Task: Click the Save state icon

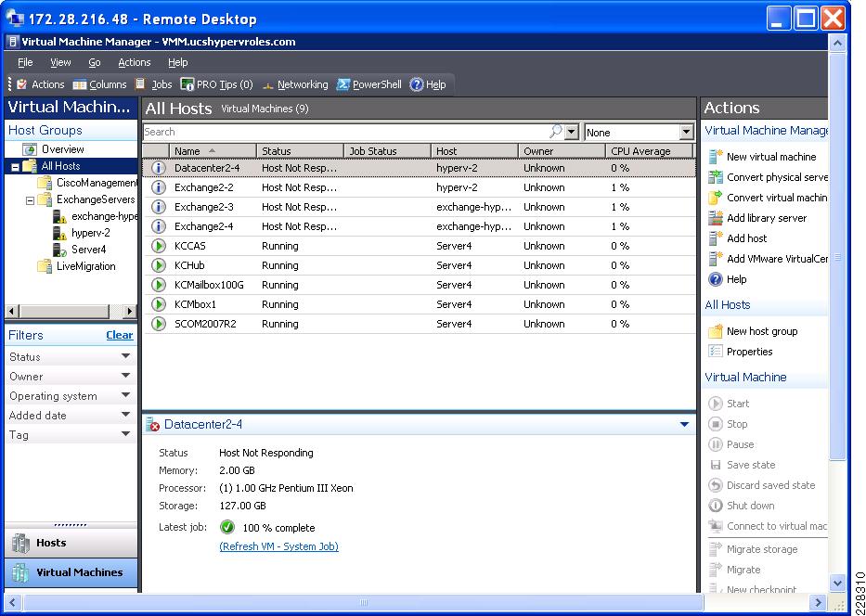Action: pyautogui.click(x=716, y=465)
